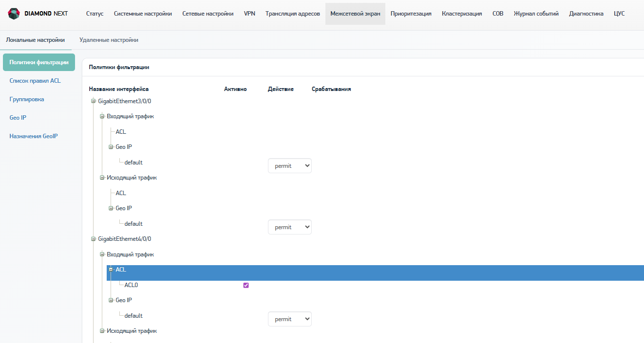This screenshot has width=644, height=343.
Task: Open the ЦУС section
Action: 619,14
